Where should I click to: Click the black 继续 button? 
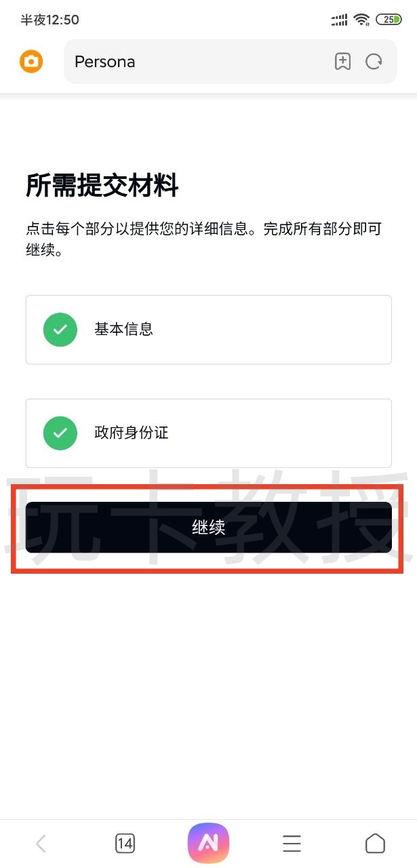coord(209,527)
